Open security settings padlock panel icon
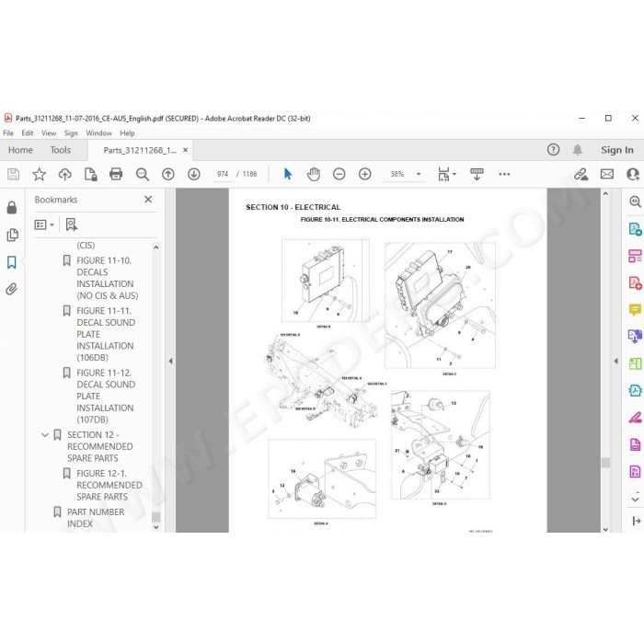The image size is (644, 644). (12, 207)
